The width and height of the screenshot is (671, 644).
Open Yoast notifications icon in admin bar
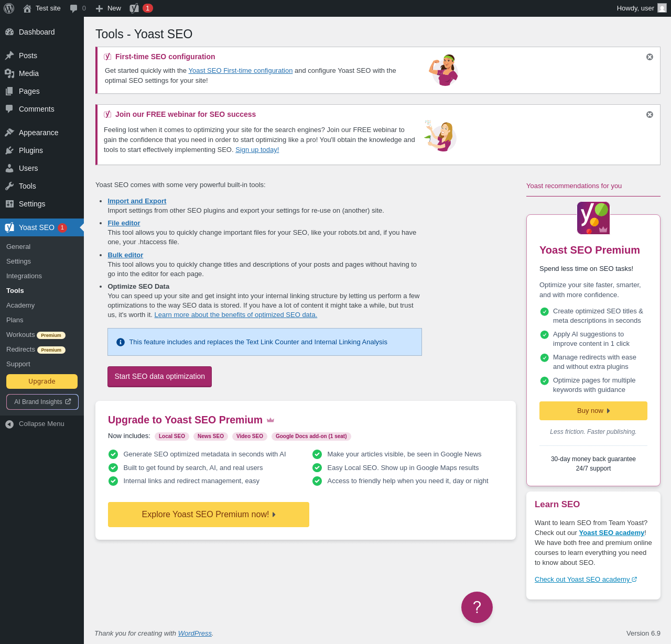click(135, 8)
